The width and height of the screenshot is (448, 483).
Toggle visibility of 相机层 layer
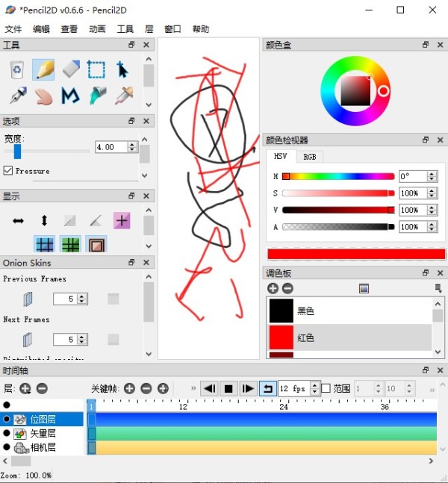[7, 446]
